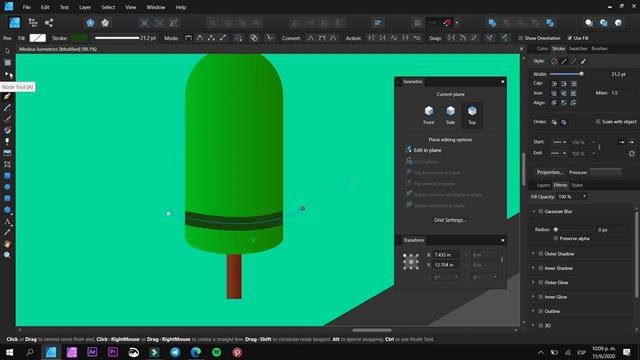Enable the Inner Shadow effect checkbox
The width and height of the screenshot is (640, 360).
541,268
